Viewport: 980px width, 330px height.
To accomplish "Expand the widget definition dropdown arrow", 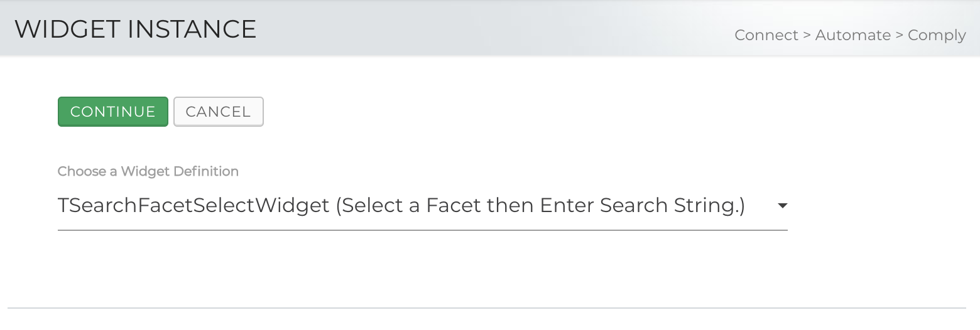I will [782, 206].
